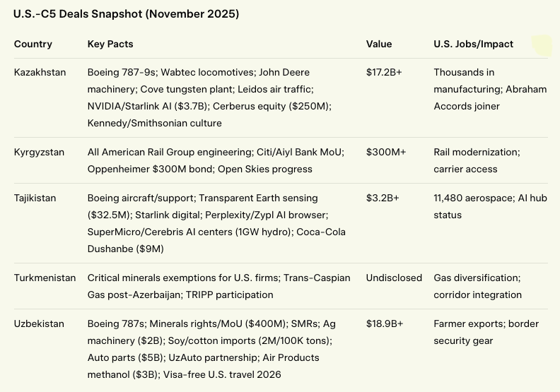Select the Tajikistan country cell
The width and height of the screenshot is (560, 392).
[x=36, y=198]
